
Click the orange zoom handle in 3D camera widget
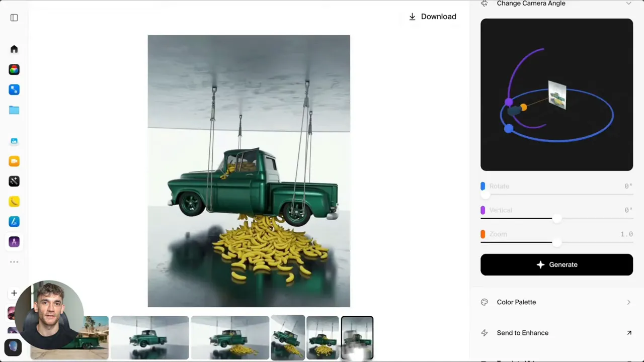click(x=523, y=108)
